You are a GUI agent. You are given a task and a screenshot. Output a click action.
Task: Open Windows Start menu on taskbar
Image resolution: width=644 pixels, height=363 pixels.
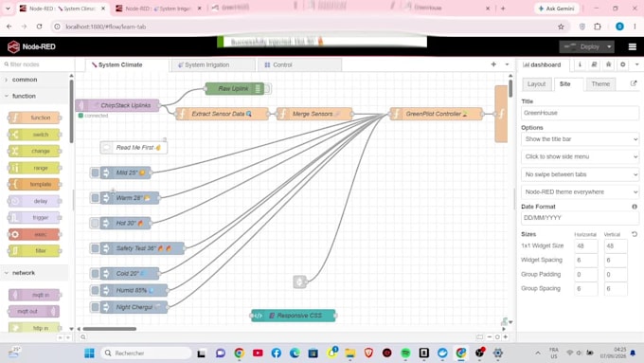(x=89, y=354)
